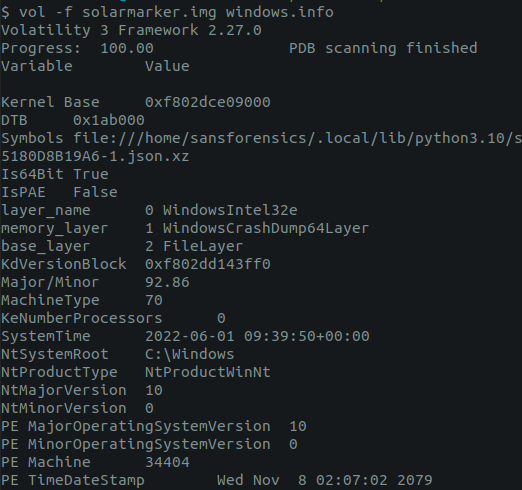
Task: Click the PE Machine value 34404
Action: click(x=167, y=462)
